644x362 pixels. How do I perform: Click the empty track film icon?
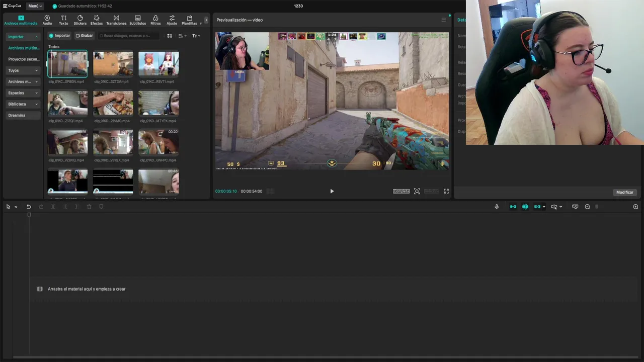[x=40, y=289]
